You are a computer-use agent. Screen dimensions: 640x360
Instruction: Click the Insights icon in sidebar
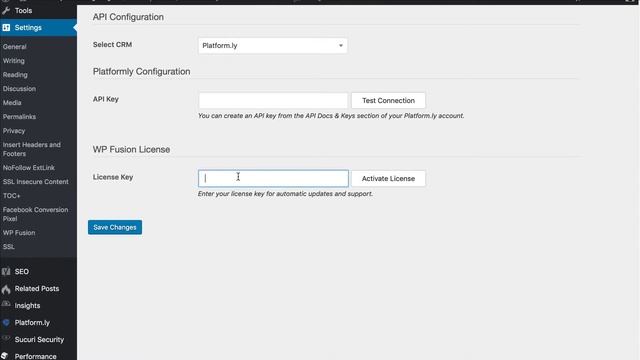[6, 304]
